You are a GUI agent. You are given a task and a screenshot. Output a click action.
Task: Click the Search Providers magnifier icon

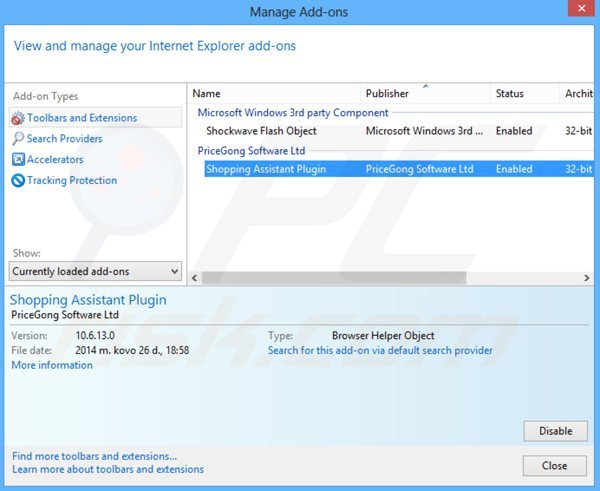[x=18, y=139]
